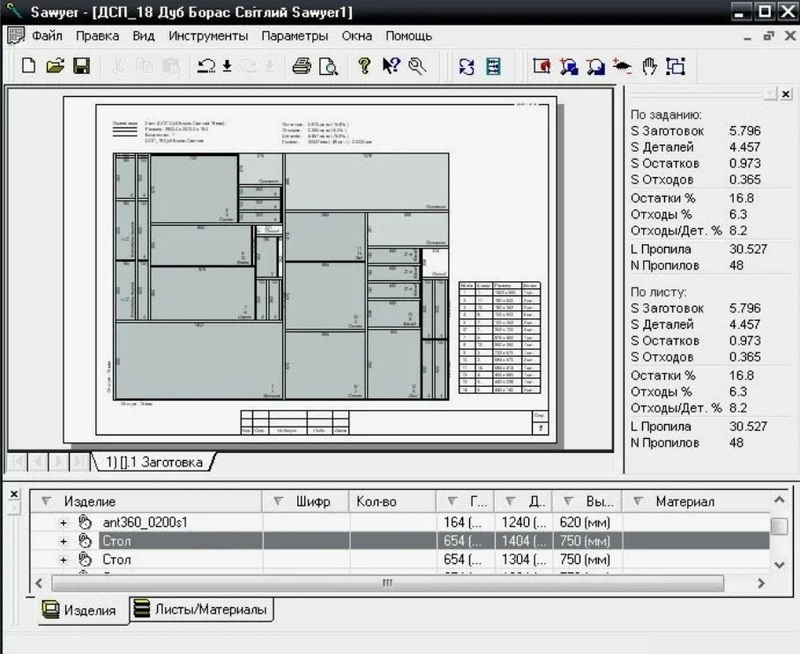Click the blue refresh arrows icon
This screenshot has height=654, width=800.
[466, 66]
